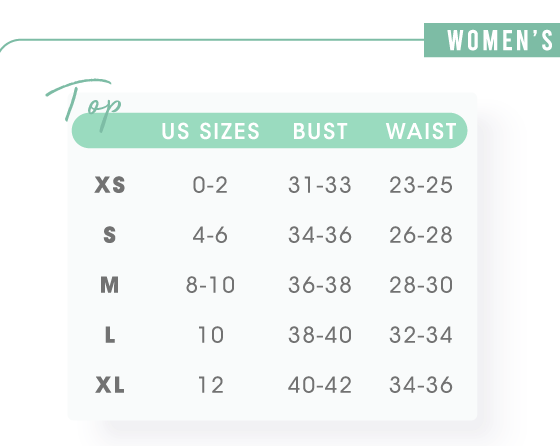
Task: Click the WOMEN'S tab label
Action: click(500, 40)
